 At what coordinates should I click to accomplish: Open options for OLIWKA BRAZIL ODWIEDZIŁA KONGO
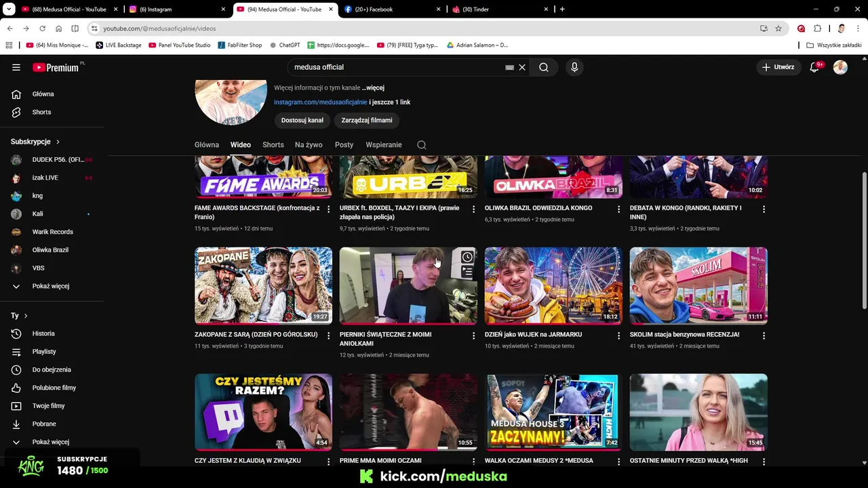(x=619, y=209)
